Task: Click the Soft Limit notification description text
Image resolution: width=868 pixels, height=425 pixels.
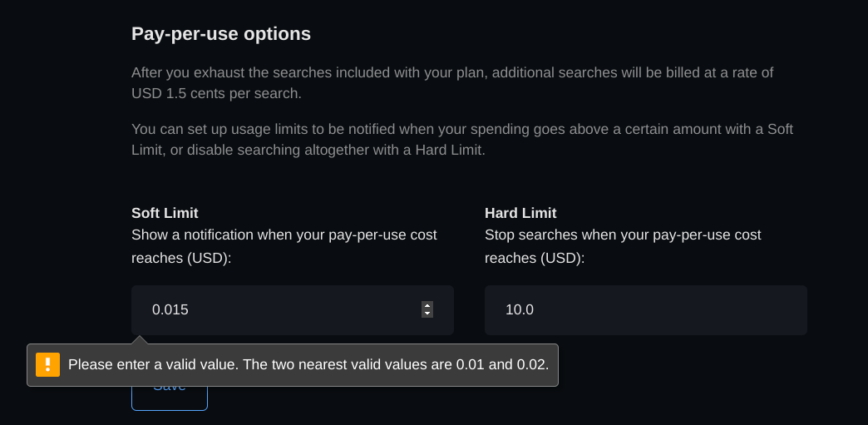Action: point(284,235)
